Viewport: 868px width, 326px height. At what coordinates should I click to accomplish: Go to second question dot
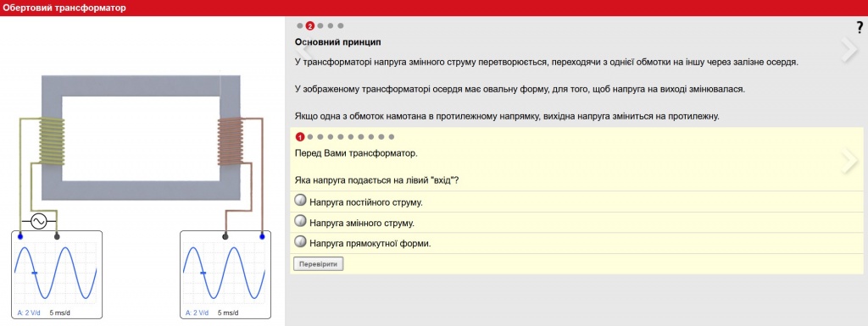(310, 136)
